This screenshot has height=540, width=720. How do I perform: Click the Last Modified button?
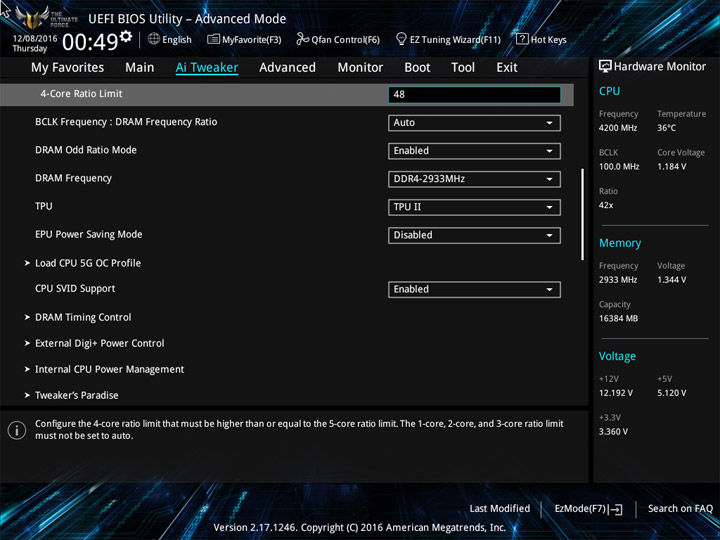pyautogui.click(x=500, y=509)
